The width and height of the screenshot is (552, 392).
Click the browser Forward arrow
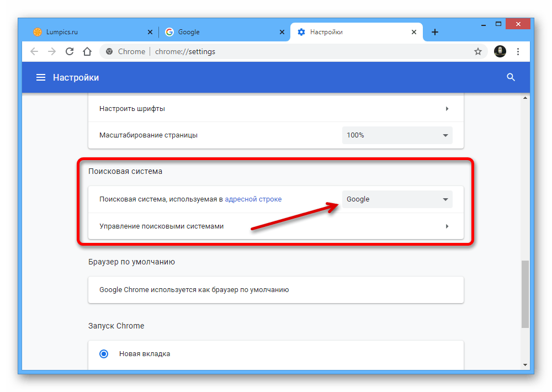pyautogui.click(x=52, y=51)
